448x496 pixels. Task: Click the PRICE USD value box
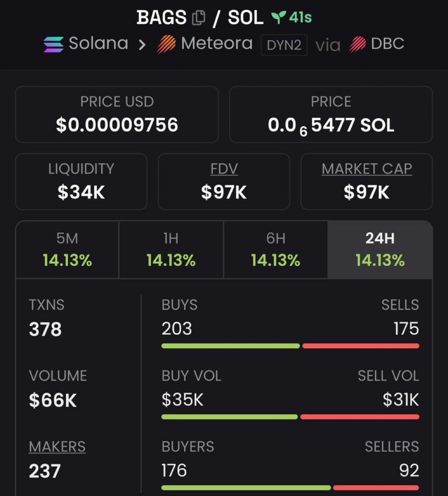point(117,115)
